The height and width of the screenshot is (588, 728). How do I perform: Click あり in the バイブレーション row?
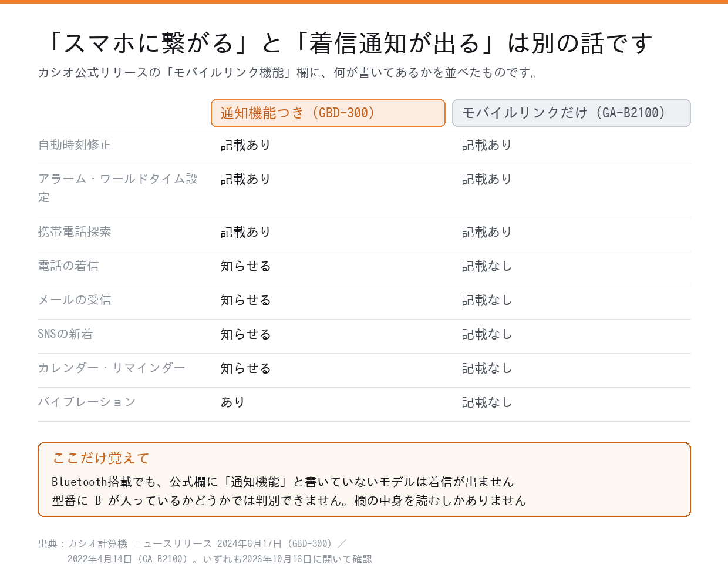232,402
